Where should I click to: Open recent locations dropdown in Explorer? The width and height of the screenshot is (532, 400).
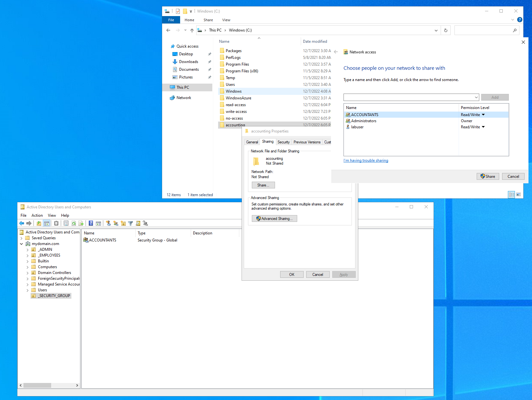[x=185, y=30]
